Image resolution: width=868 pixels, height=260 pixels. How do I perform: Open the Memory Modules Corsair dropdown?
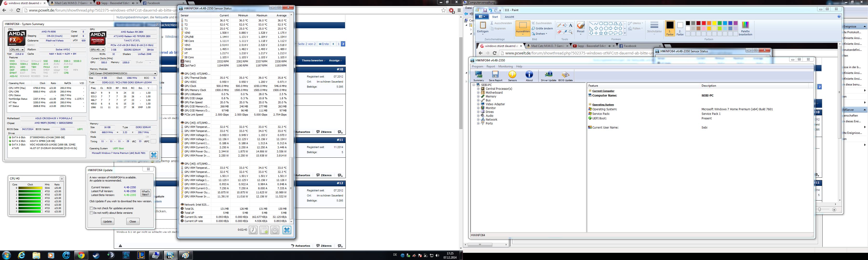(x=123, y=73)
